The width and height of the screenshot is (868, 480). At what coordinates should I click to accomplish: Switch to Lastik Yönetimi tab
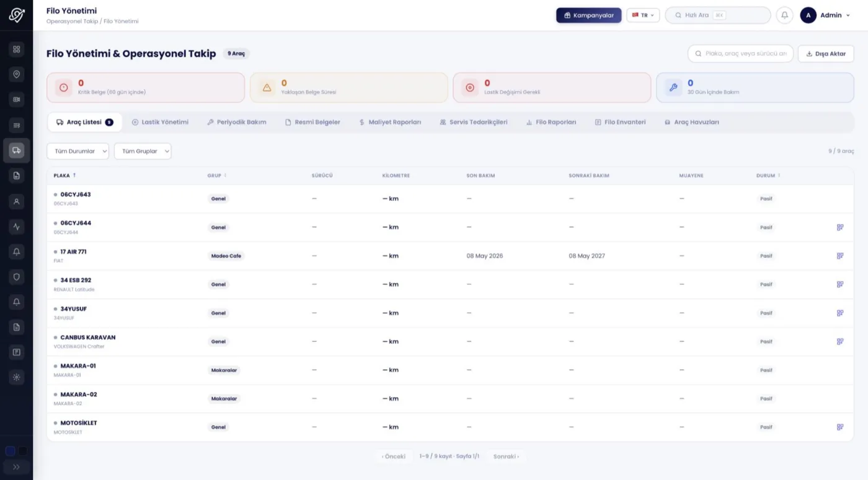coord(160,122)
